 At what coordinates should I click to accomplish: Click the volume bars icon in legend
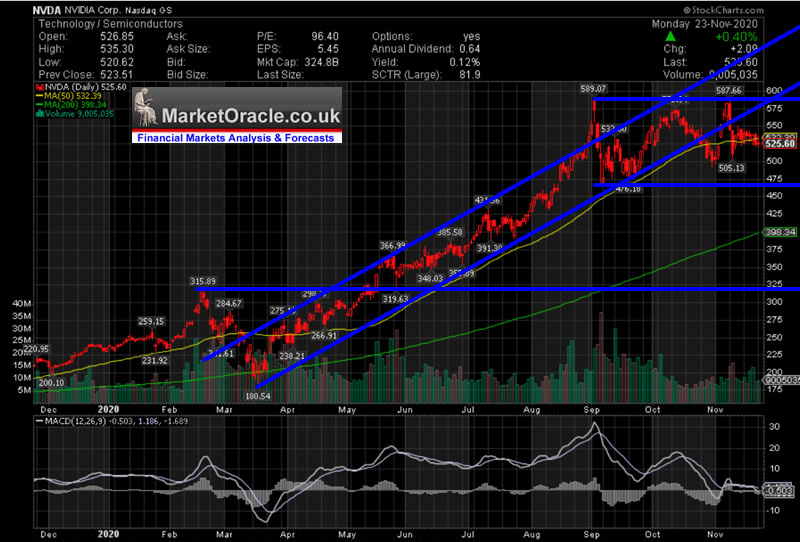pos(39,113)
